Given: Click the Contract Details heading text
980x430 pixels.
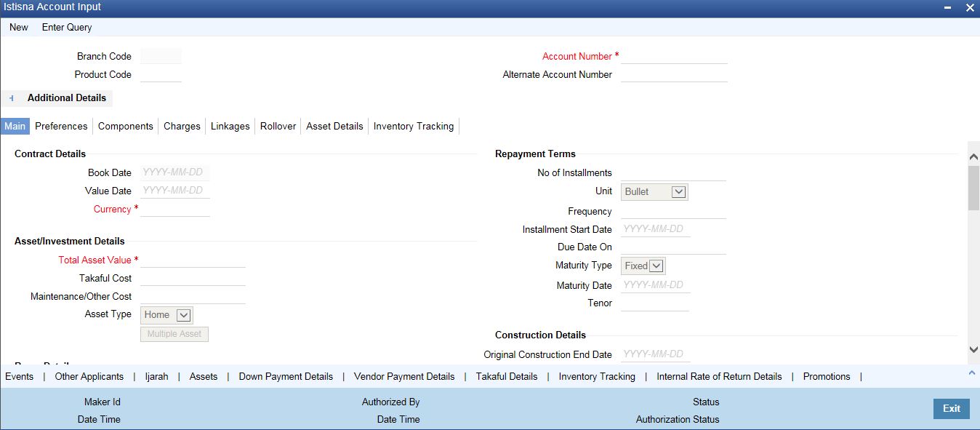Looking at the screenshot, I should pyautogui.click(x=50, y=154).
